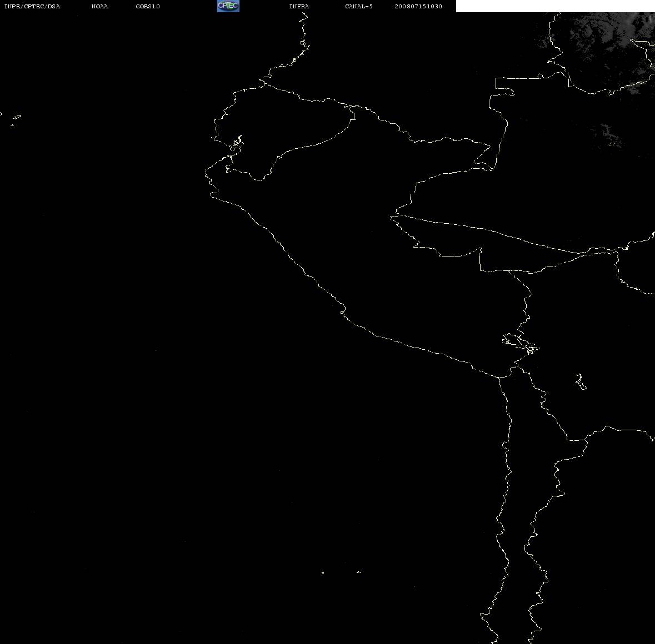The image size is (655, 644).
Task: Click the INPE/CPTEC/DSA header text
Action: tap(32, 6)
